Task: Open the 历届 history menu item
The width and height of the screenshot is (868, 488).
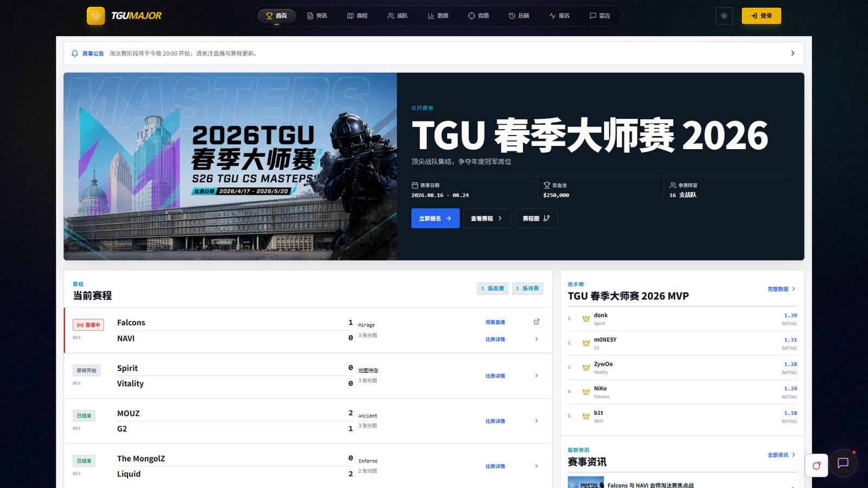Action: (519, 16)
